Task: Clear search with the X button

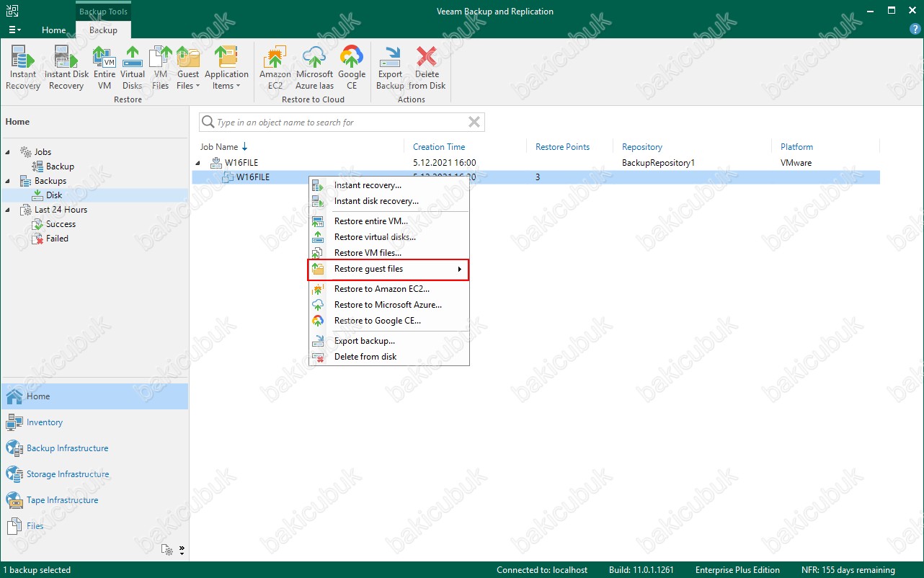Action: coord(474,123)
